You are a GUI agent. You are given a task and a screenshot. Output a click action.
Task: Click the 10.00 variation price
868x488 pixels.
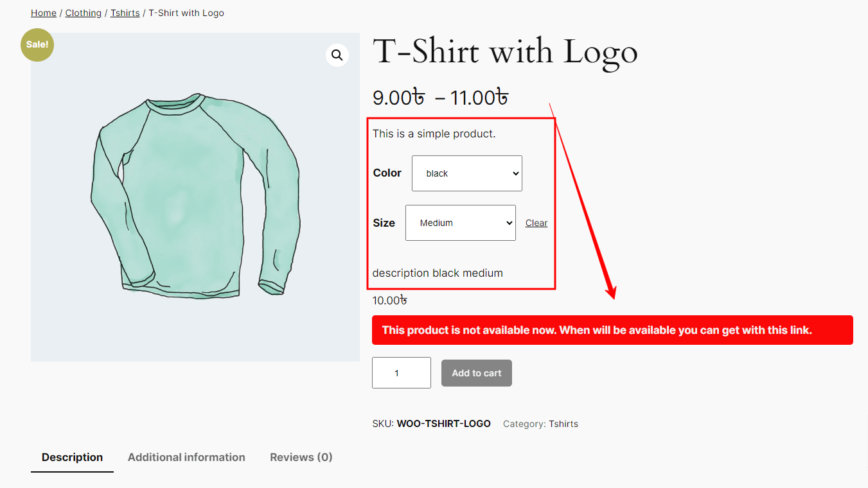click(390, 301)
